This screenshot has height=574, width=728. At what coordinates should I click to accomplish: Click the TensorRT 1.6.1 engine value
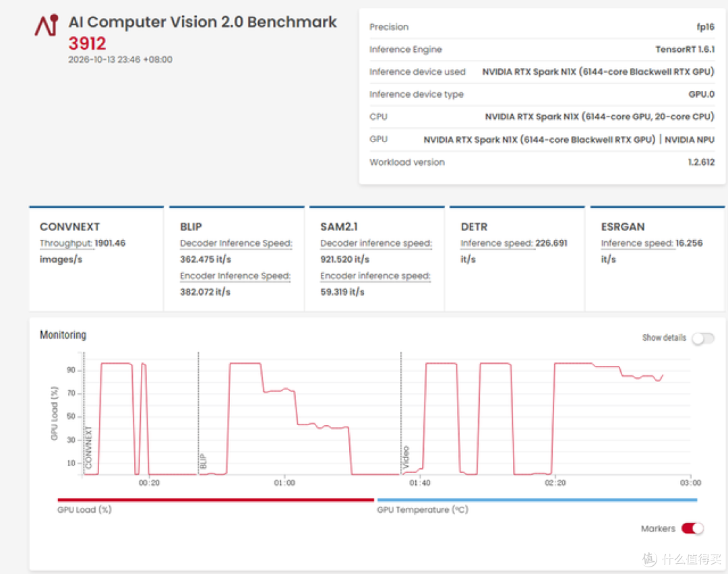point(685,49)
